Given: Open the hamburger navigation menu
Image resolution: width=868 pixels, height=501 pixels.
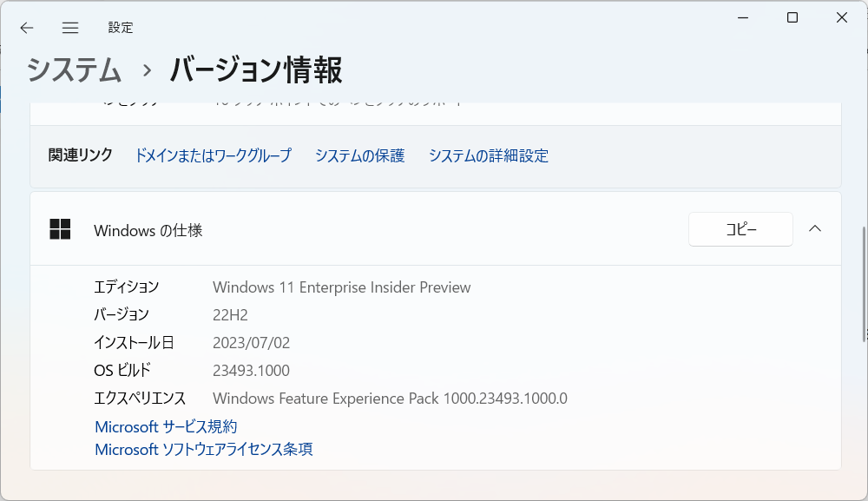Looking at the screenshot, I should click(x=70, y=28).
